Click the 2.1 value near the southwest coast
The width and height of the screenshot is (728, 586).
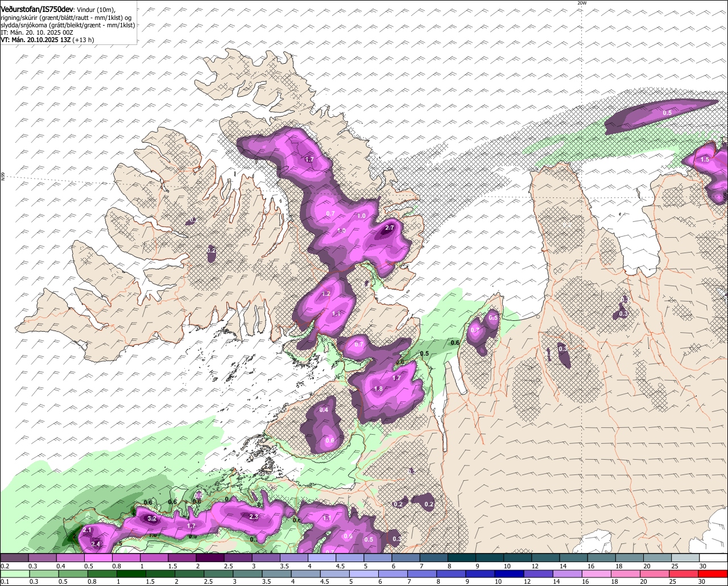click(87, 530)
